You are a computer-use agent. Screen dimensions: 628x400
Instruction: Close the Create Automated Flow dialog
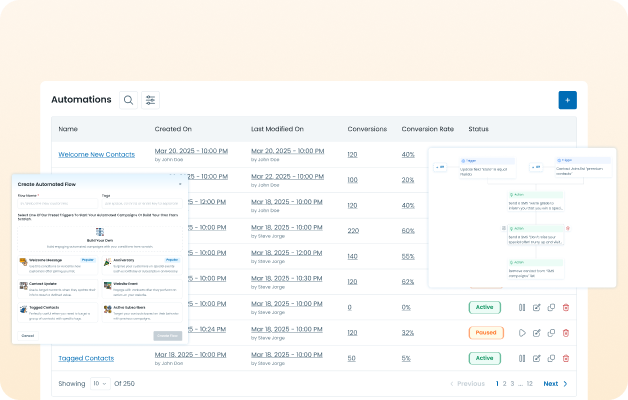pyautogui.click(x=181, y=184)
